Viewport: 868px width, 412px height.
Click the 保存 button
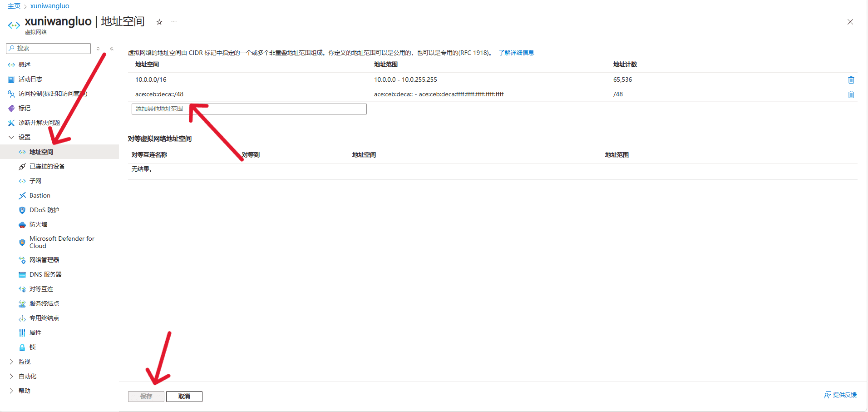pyautogui.click(x=146, y=396)
